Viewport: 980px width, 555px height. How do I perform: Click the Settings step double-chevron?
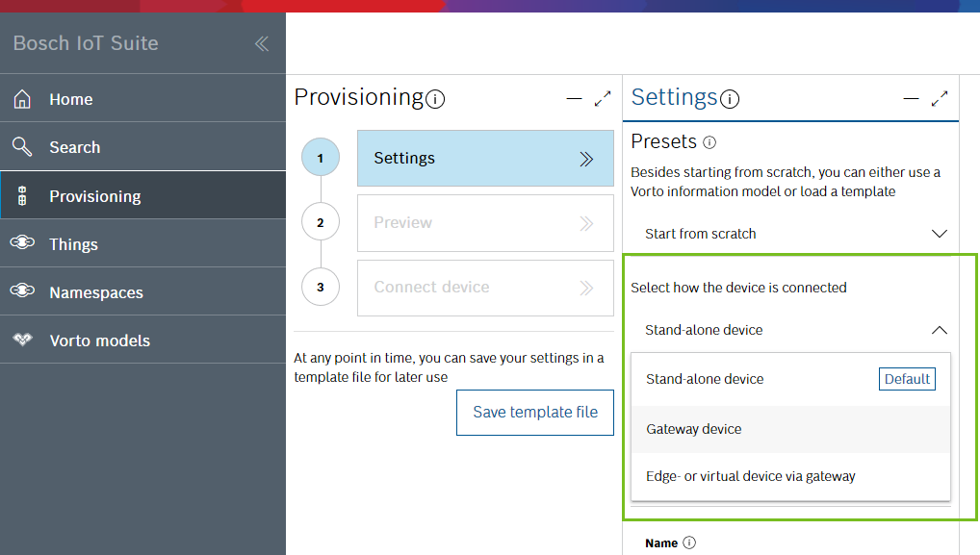pyautogui.click(x=586, y=159)
